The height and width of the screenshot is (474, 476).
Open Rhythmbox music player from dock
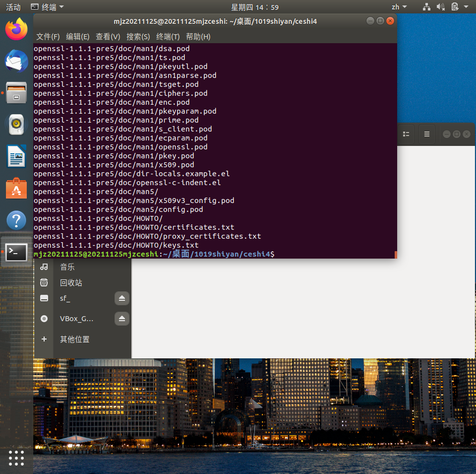(16, 124)
